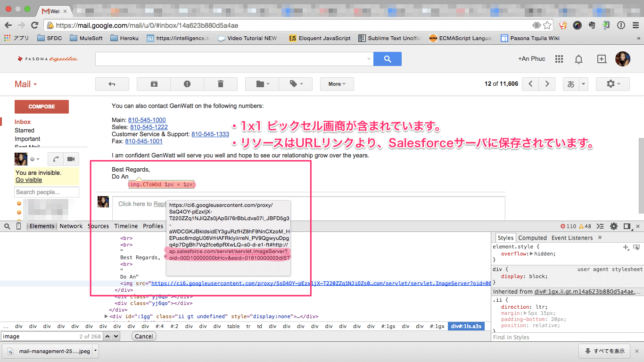Open Gmail settings gear dropdown

tap(613, 84)
